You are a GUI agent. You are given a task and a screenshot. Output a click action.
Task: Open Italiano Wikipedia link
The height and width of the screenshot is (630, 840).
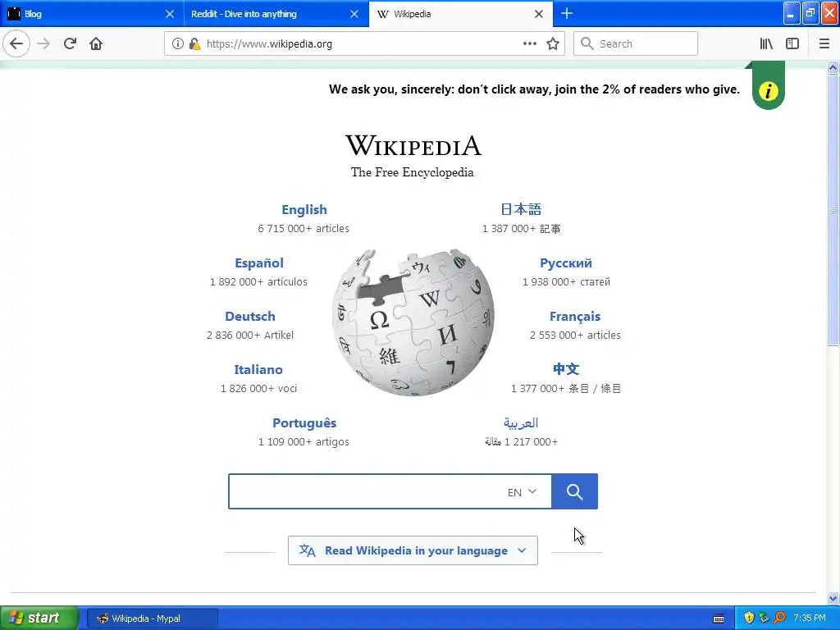tap(258, 369)
